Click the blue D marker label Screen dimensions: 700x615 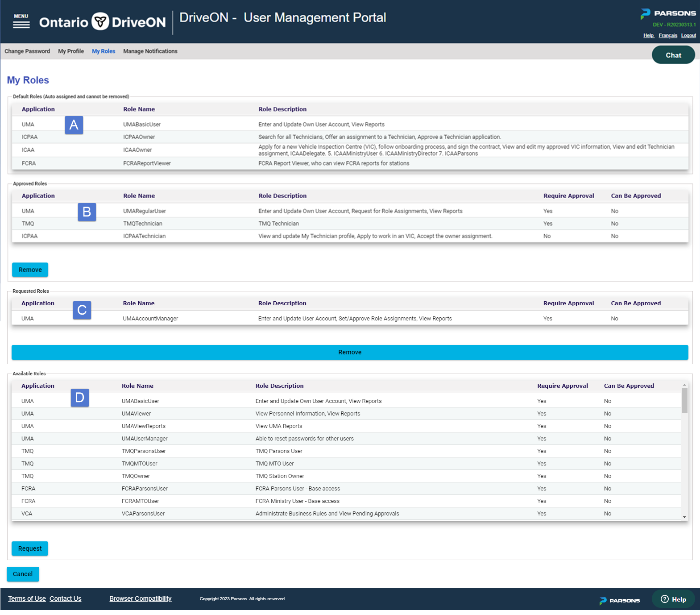click(x=80, y=398)
